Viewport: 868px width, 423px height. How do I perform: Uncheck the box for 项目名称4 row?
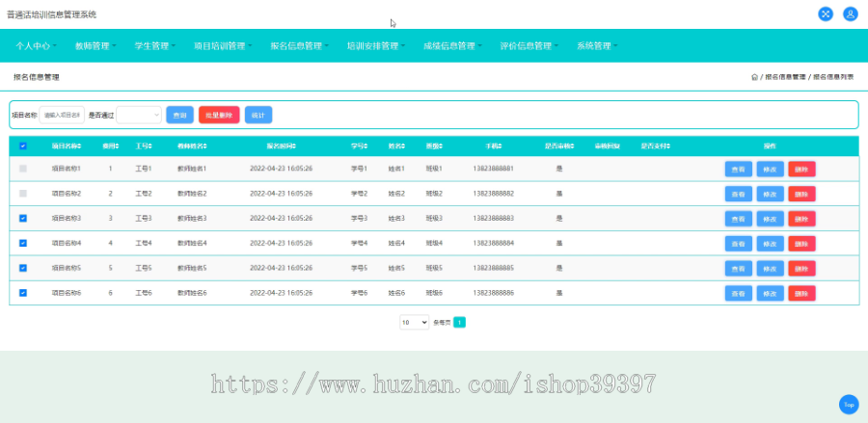[23, 243]
